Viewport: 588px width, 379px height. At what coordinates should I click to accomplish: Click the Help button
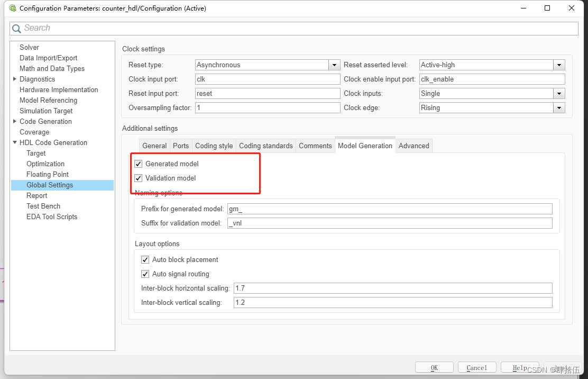click(x=520, y=367)
